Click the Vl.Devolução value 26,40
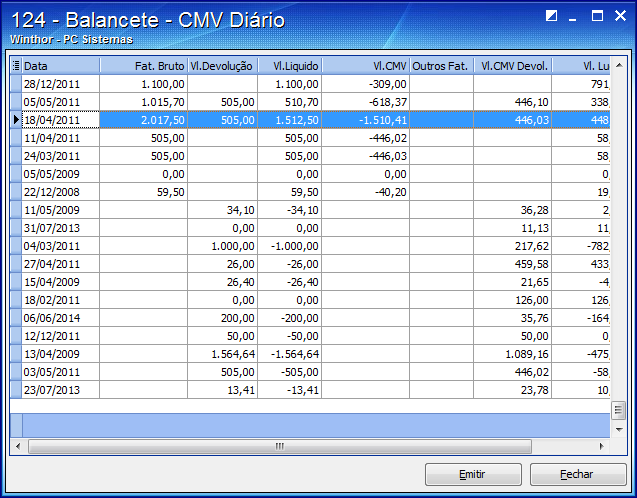The width and height of the screenshot is (637, 498). [241, 282]
